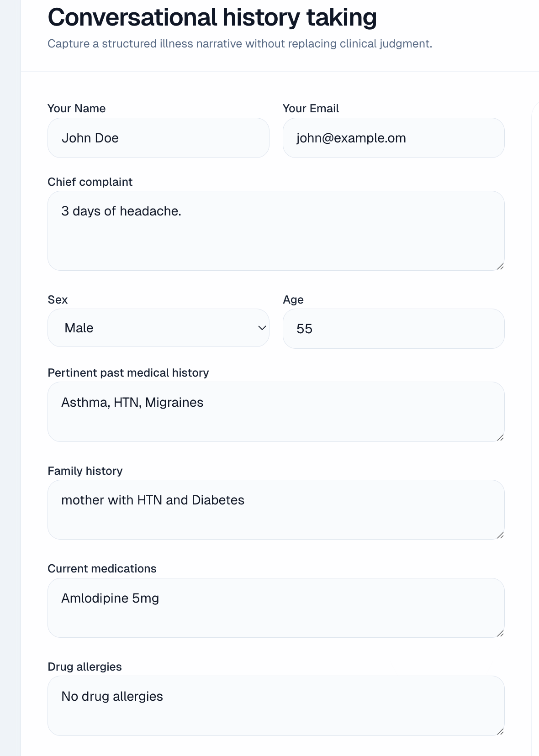Select the Age field showing 55

click(x=393, y=328)
